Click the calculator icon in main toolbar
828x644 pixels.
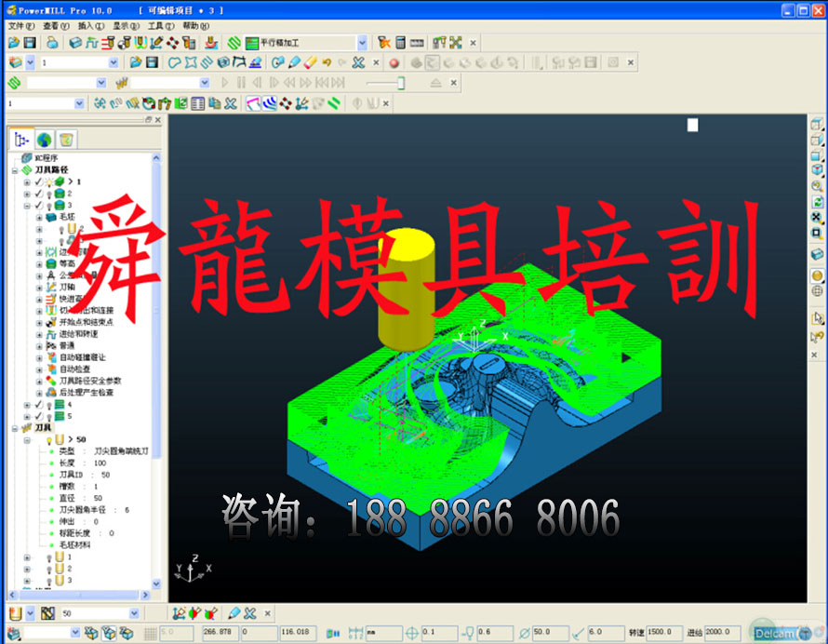[x=400, y=43]
